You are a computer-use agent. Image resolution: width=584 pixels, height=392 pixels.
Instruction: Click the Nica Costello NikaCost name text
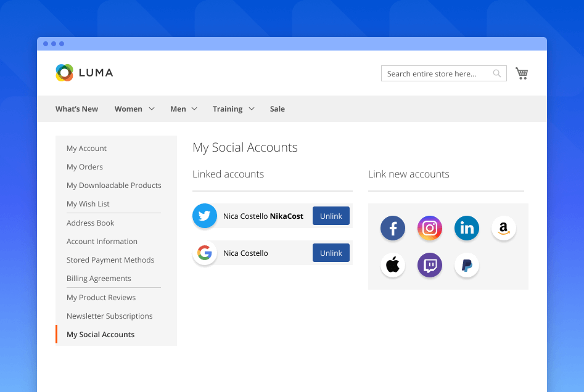pos(263,216)
